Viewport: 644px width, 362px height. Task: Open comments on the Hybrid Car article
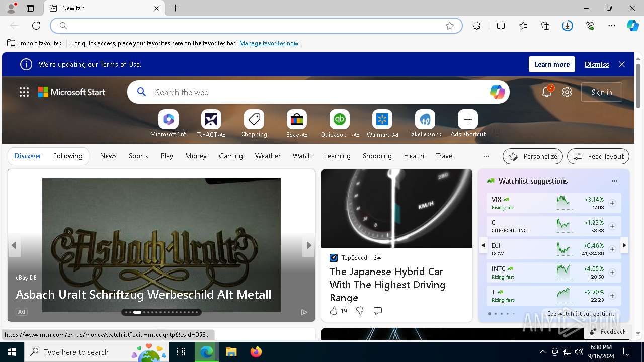[x=378, y=311]
